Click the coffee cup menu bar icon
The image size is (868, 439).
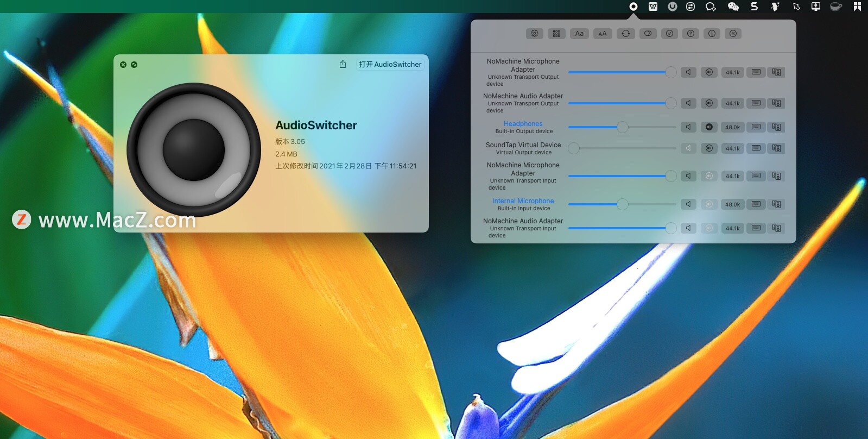(836, 7)
